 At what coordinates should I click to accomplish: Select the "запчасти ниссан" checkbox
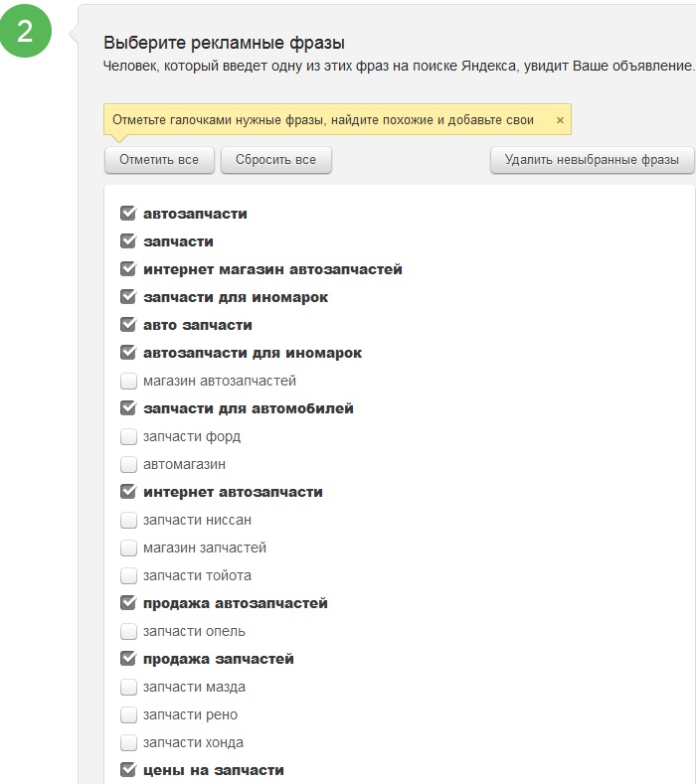tap(128, 520)
